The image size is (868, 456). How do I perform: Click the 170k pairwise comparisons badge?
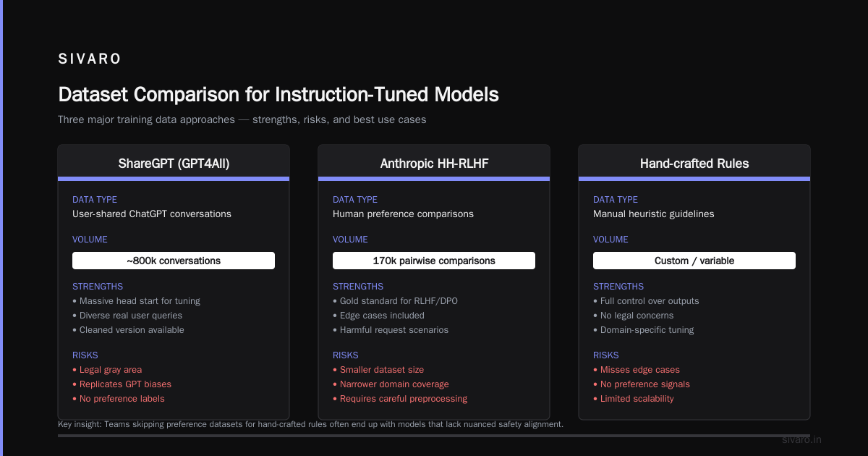434,261
